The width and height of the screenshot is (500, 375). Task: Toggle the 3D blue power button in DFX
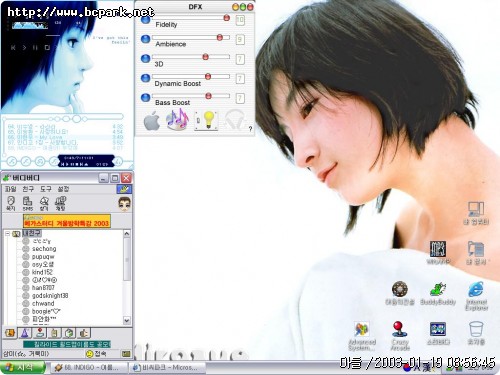(x=145, y=59)
